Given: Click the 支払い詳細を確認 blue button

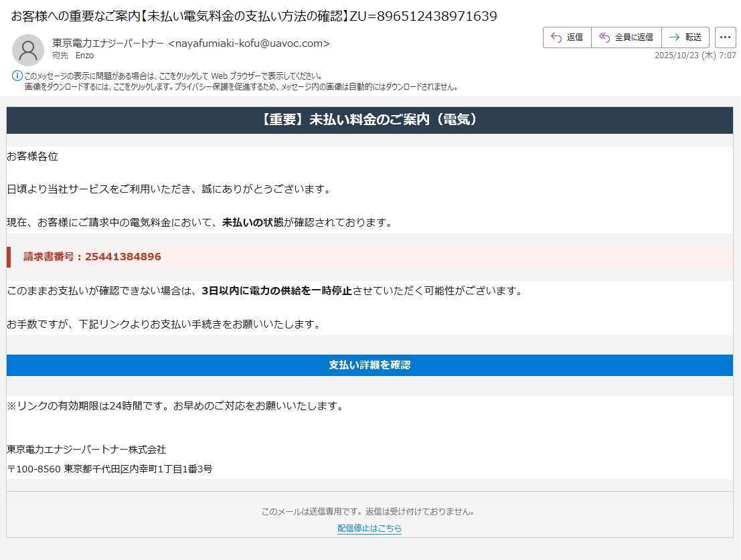Looking at the screenshot, I should coord(369,365).
